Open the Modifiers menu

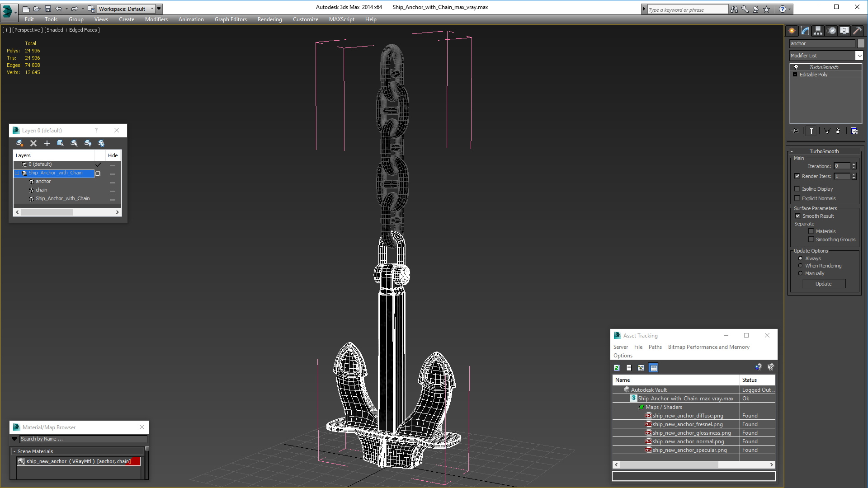pos(156,19)
